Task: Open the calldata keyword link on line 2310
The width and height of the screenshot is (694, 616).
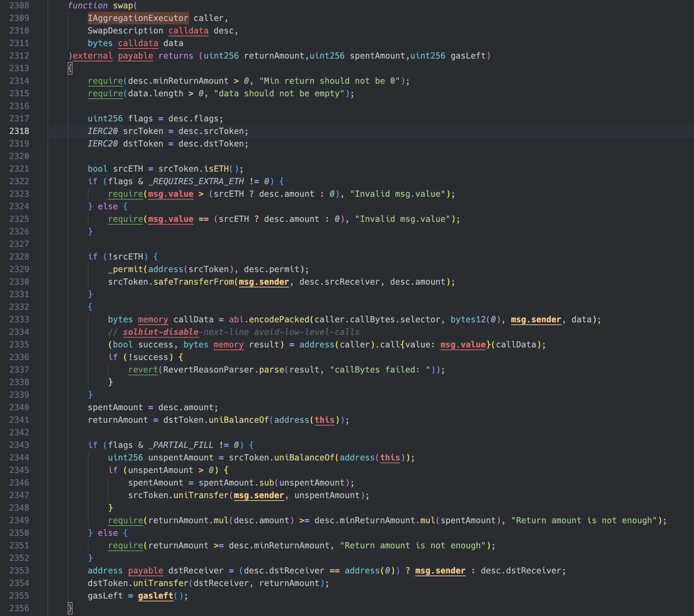Action: (189, 31)
